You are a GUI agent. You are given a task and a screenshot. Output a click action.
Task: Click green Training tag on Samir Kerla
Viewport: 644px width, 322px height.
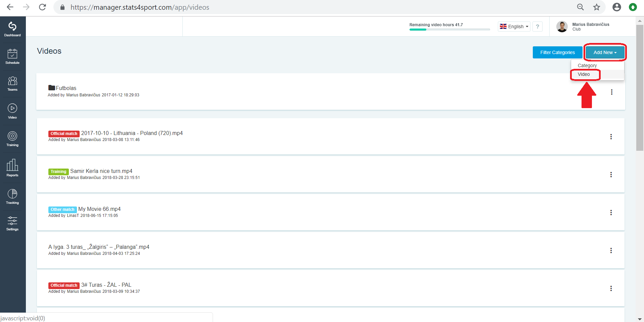(x=58, y=172)
